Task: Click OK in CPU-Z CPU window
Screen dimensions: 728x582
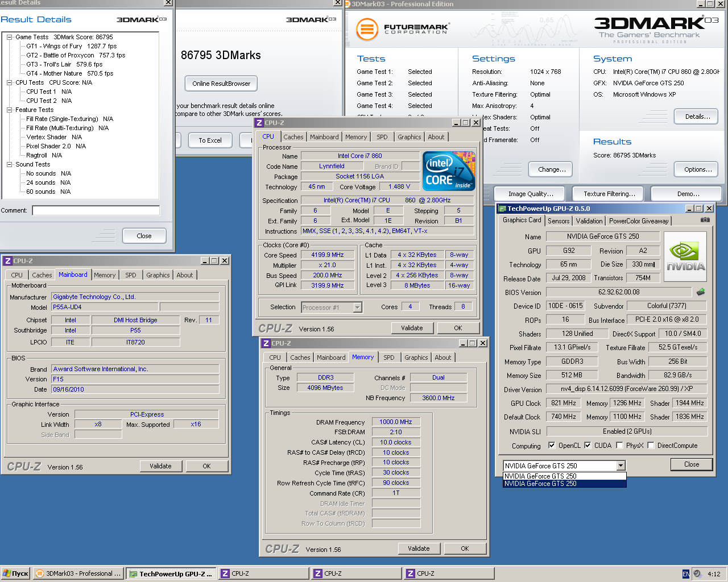Action: click(x=458, y=328)
